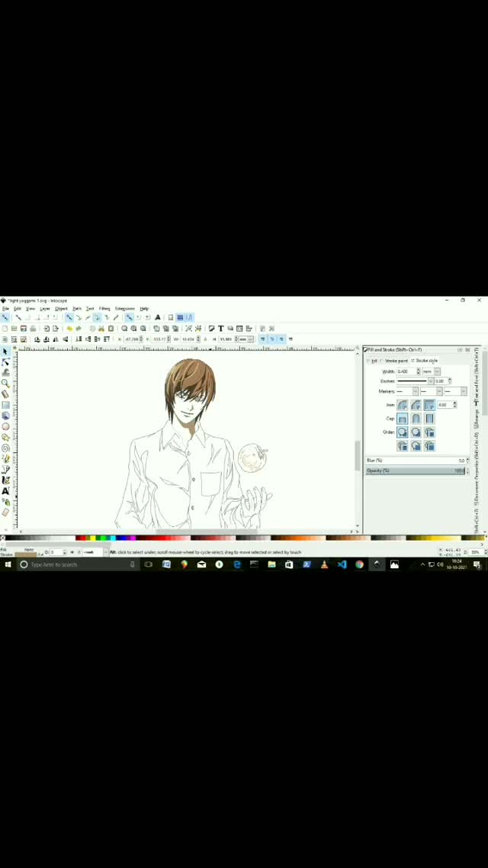Open the Filters menu

tap(104, 308)
